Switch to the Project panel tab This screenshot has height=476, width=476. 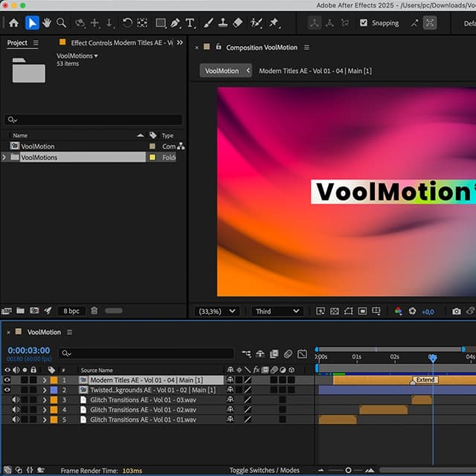[x=17, y=43]
